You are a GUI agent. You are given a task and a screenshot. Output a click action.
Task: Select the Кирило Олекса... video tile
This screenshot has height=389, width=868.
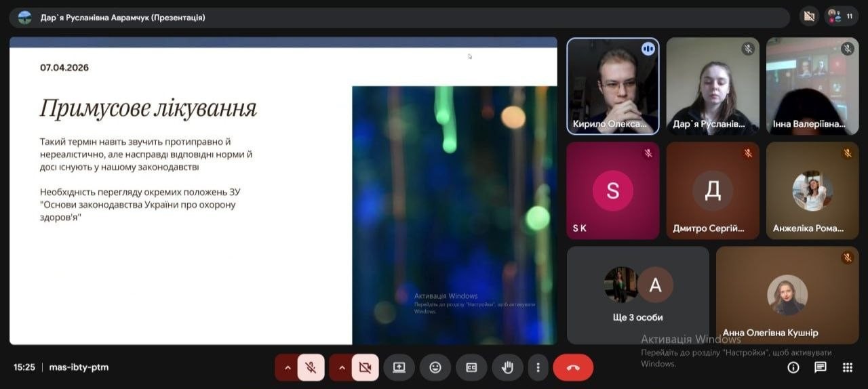pyautogui.click(x=613, y=86)
